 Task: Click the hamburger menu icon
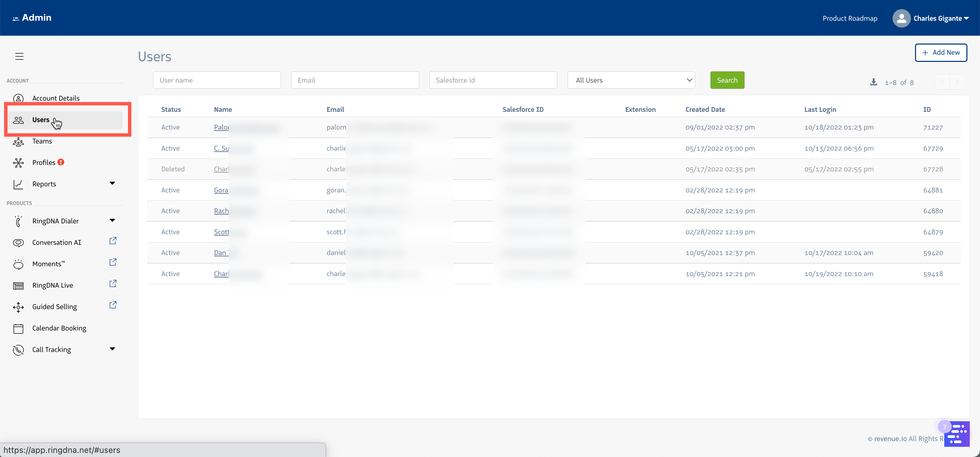19,56
